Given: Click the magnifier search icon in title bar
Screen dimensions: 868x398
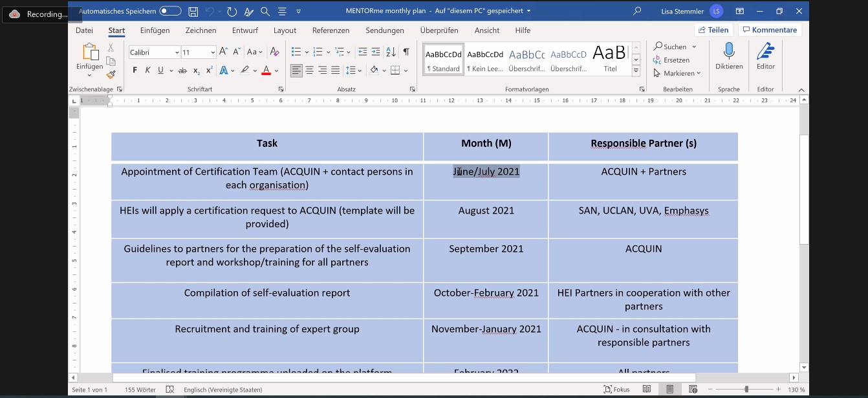Looking at the screenshot, I should (265, 11).
